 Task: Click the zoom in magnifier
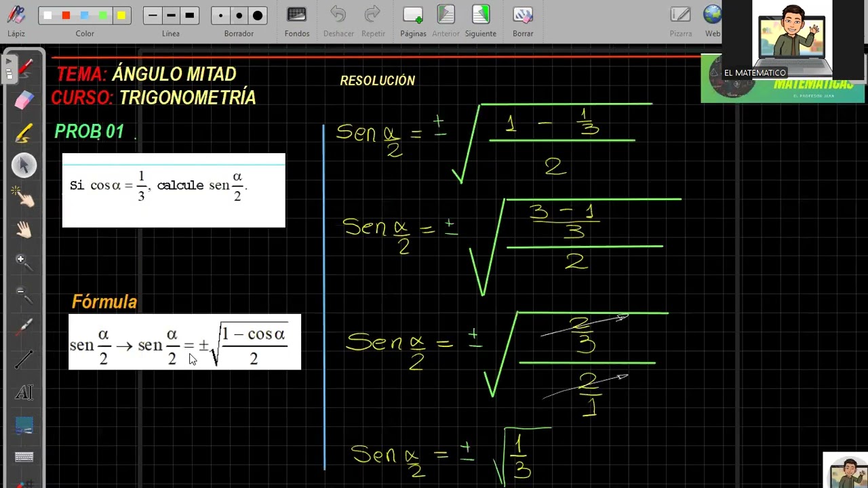point(24,262)
